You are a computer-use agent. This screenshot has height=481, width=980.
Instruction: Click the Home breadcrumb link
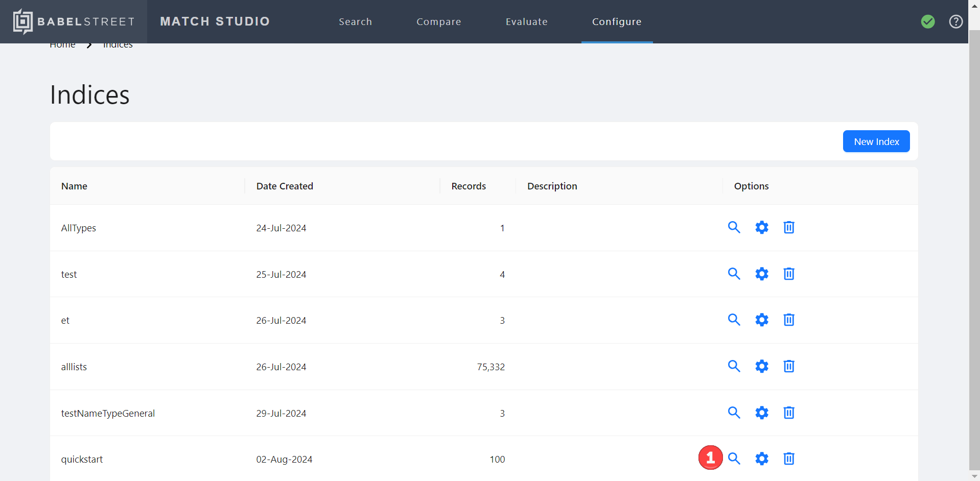62,45
